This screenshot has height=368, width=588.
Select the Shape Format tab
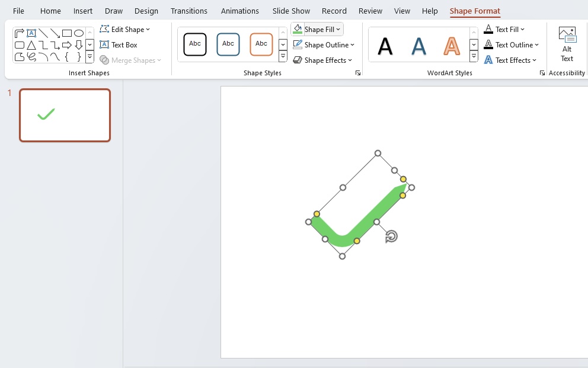click(475, 11)
